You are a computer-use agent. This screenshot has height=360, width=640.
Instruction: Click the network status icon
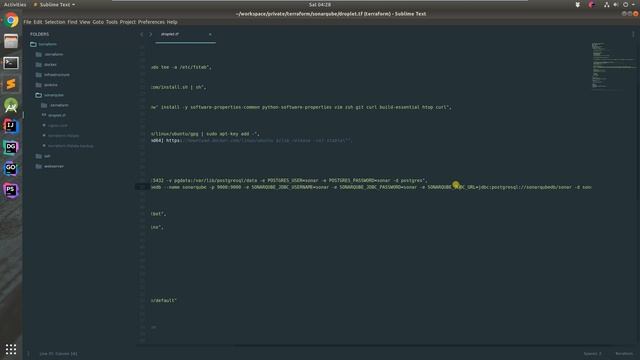(607, 4)
